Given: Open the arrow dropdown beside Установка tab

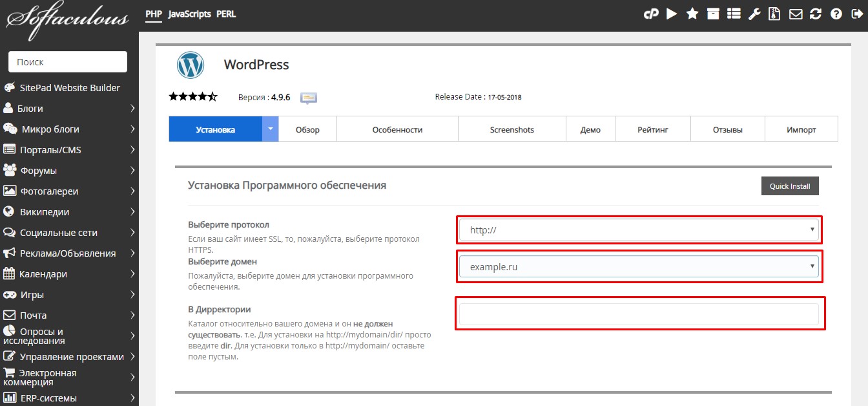Looking at the screenshot, I should click(x=271, y=129).
